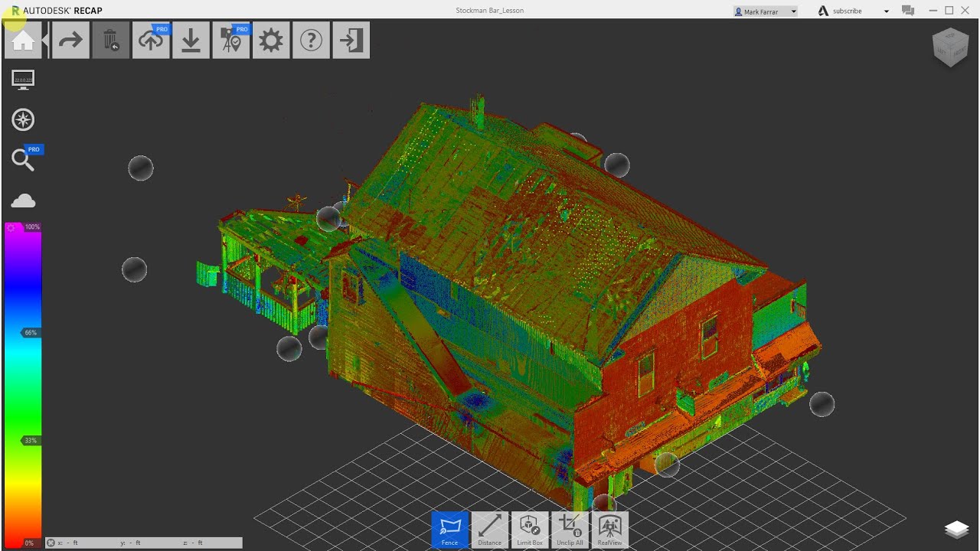This screenshot has height=551, width=980.
Task: Click the Unclip All tool
Action: (570, 530)
